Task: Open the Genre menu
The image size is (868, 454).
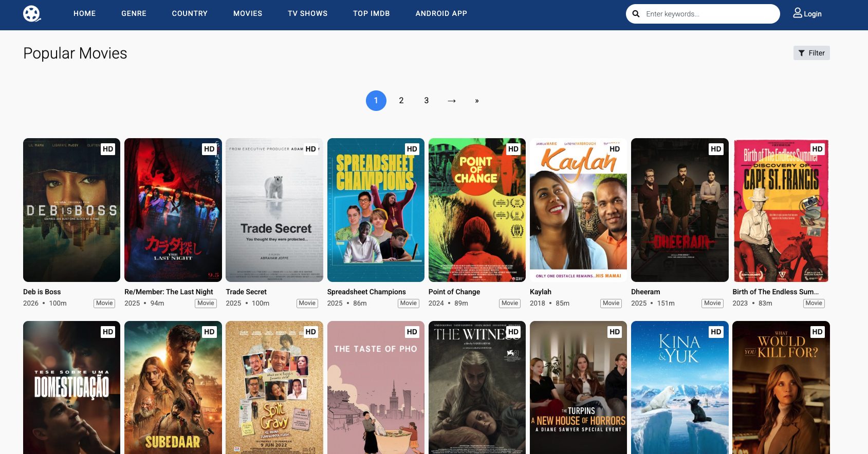Action: coord(134,13)
